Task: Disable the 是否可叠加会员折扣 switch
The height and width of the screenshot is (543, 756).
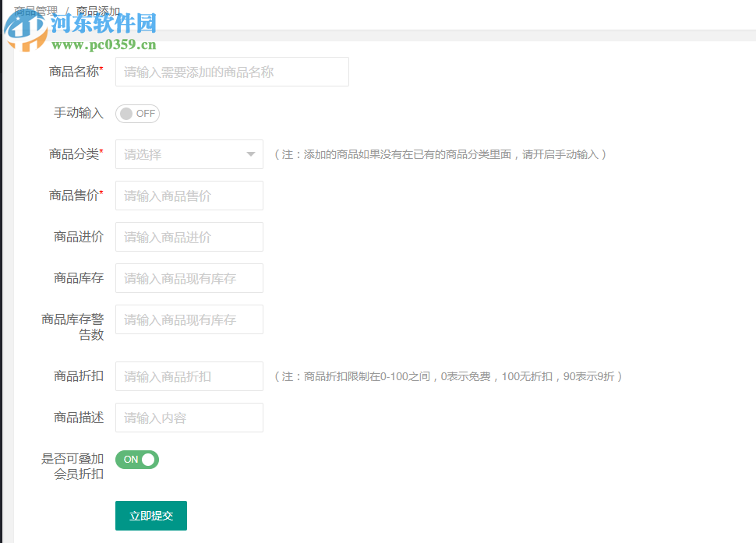Action: coord(137,460)
